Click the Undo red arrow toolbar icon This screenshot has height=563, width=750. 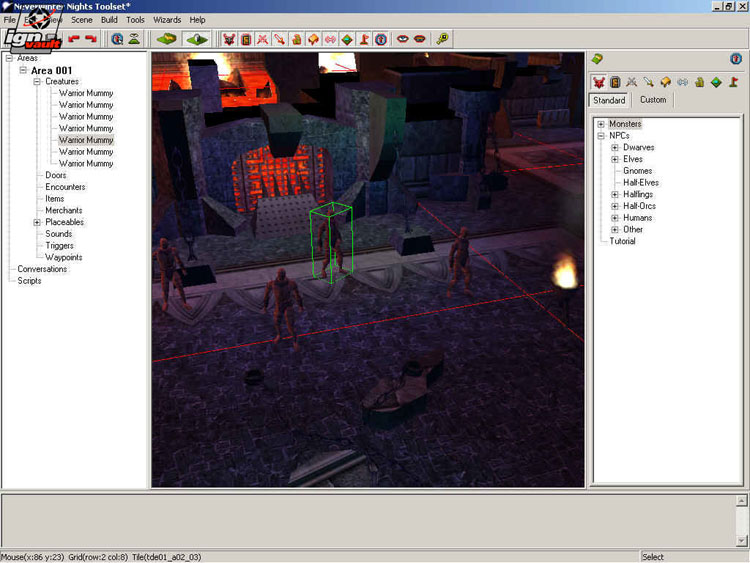(74, 39)
